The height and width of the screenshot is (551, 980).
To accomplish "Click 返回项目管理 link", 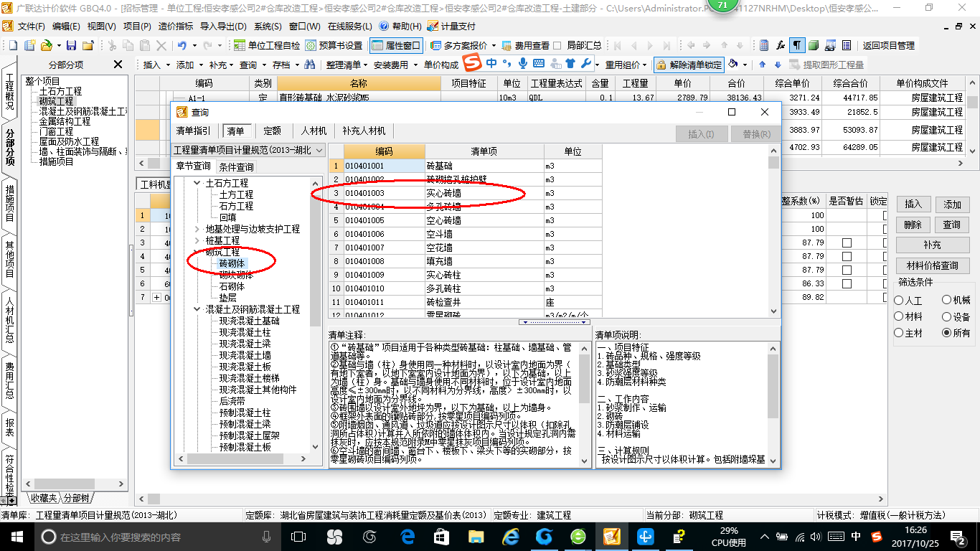I will 888,45.
